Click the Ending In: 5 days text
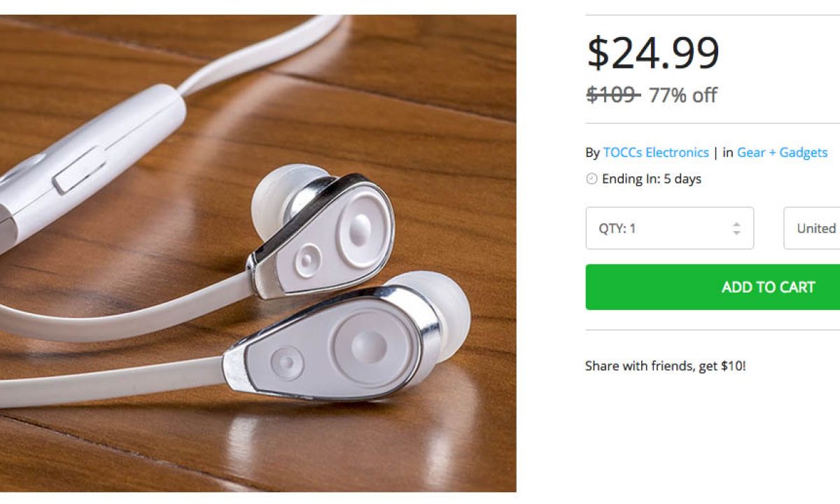 (x=651, y=179)
